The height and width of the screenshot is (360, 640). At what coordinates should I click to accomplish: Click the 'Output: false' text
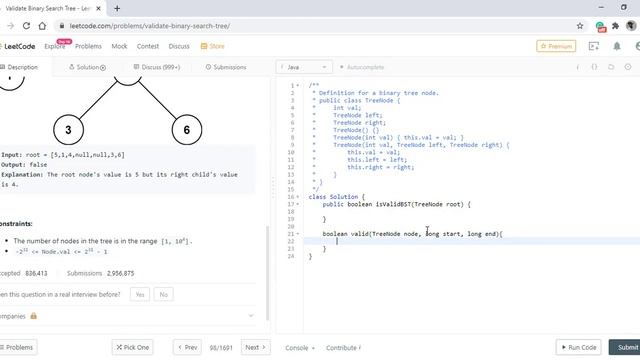click(24, 164)
